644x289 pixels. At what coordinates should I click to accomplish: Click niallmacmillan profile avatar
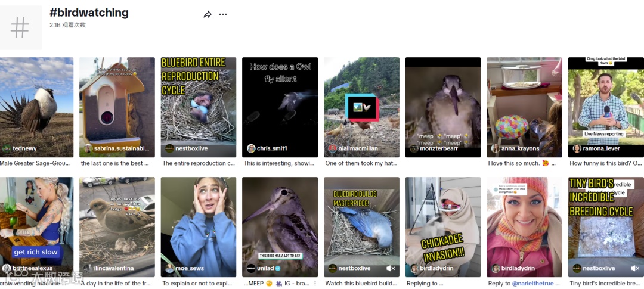(332, 148)
